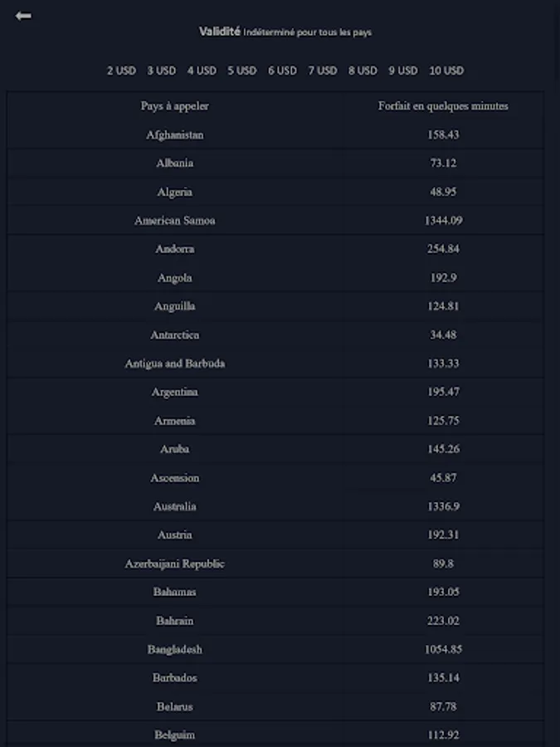Viewport: 560px width, 747px height.
Task: Select the Australia country row
Action: click(175, 506)
